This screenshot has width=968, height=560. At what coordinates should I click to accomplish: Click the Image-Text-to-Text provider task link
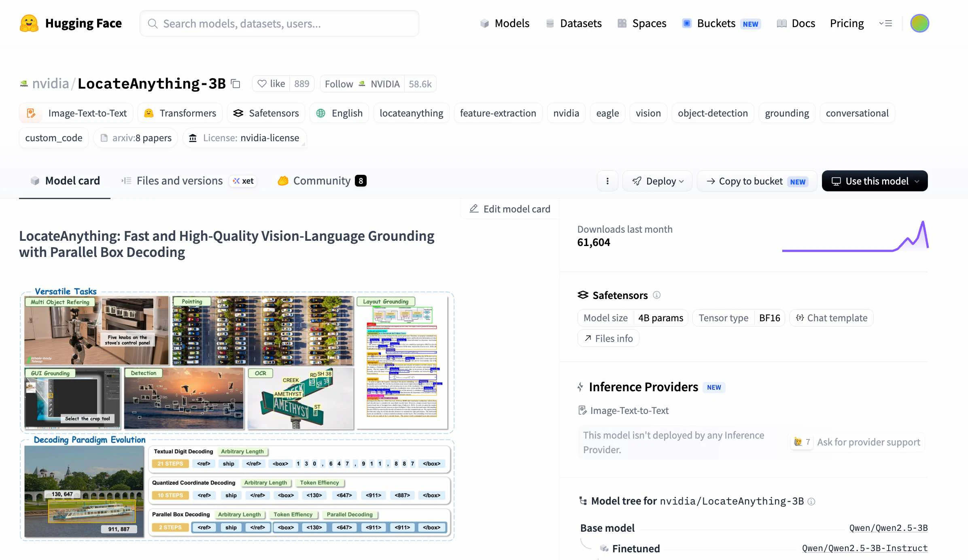[623, 411]
